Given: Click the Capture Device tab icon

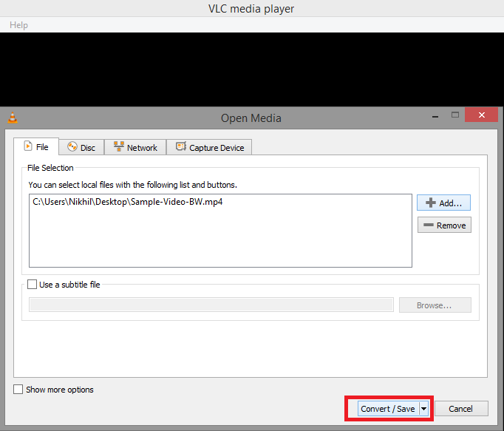Looking at the screenshot, I should pos(180,147).
